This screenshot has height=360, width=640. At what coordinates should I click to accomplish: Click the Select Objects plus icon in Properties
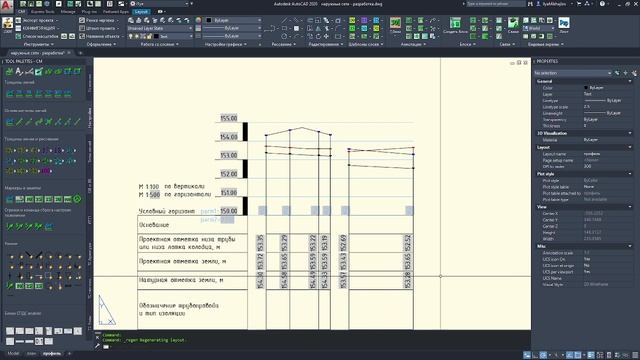[x=625, y=73]
